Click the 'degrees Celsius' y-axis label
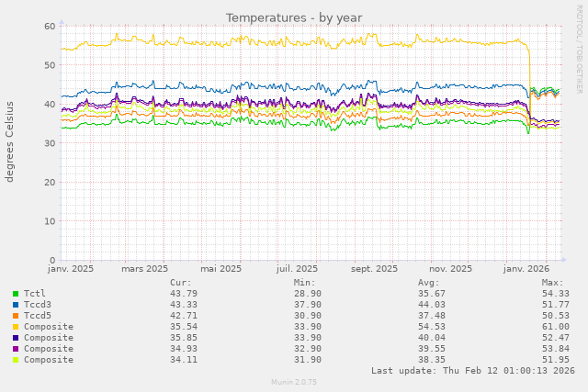This screenshot has height=392, width=588. [10, 142]
